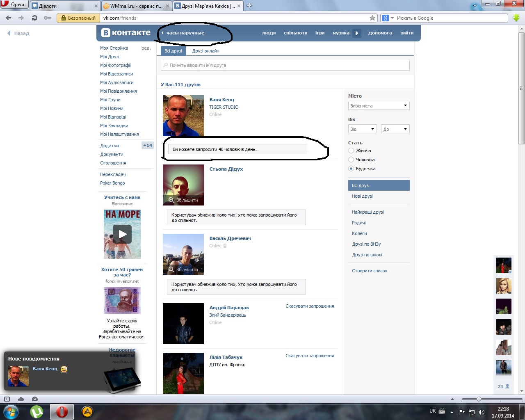Open the blonde woman avatar in chat sidebar
Screen dimensions: 525x420
coord(504,286)
